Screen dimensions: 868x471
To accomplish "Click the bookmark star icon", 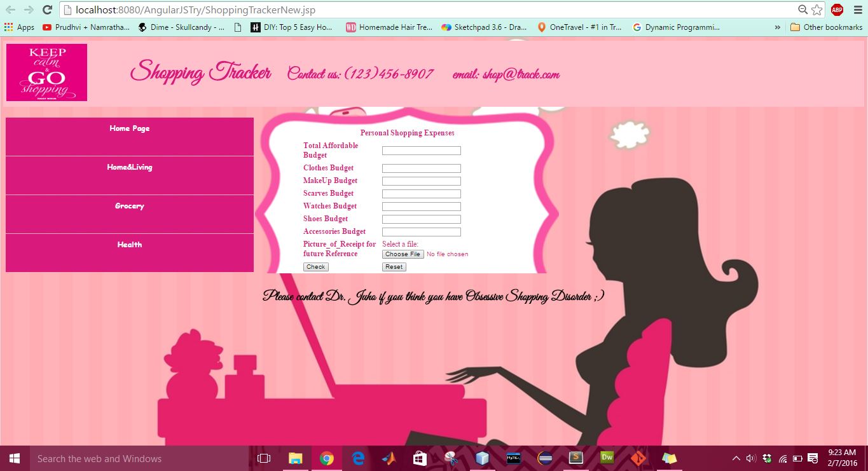I will [x=817, y=10].
